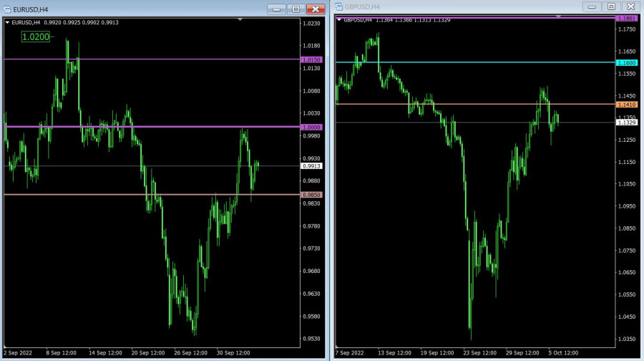The image size is (644, 361).
Task: Click the purple 1.0150 price tag
Action: pos(311,59)
